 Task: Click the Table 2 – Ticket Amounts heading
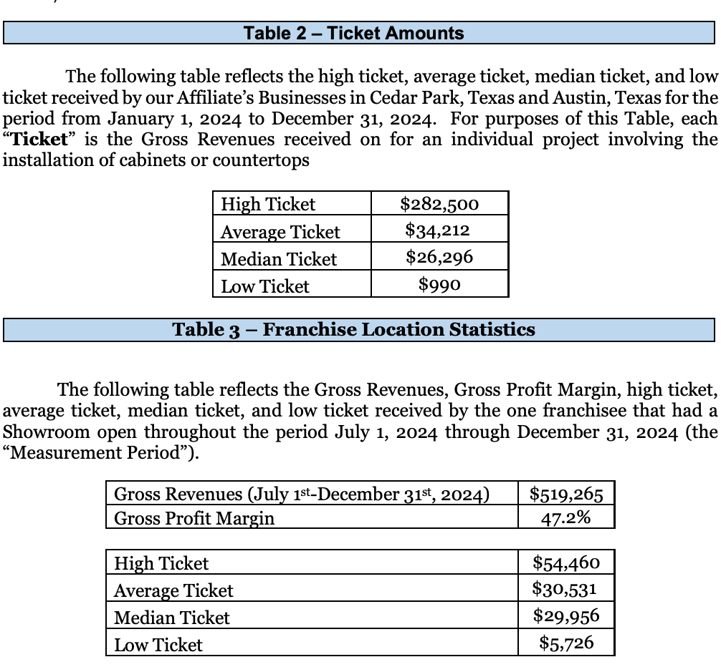354,33
